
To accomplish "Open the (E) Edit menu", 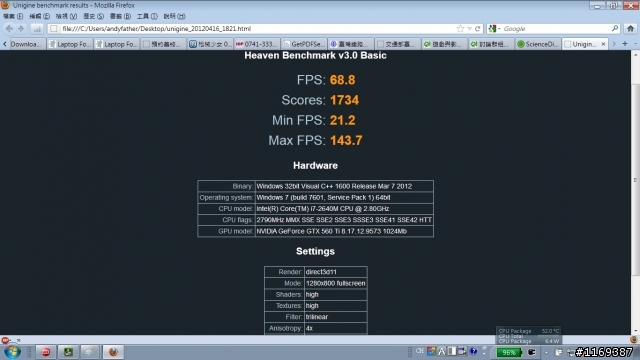I will pos(40,16).
